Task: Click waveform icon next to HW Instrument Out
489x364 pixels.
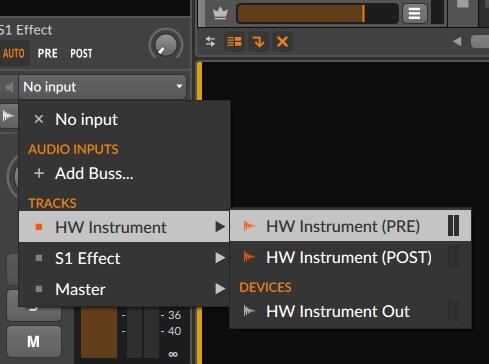Action: (249, 311)
